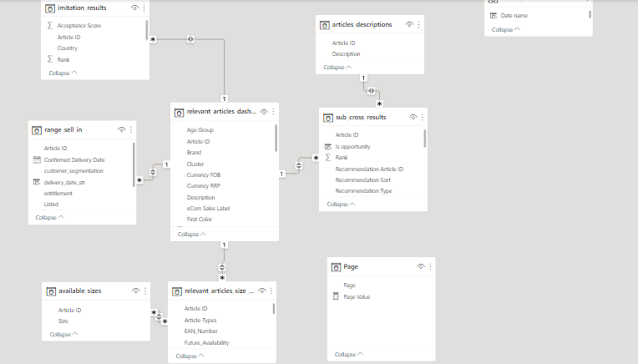Viewport: 638px width, 364px height.
Task: Click calculated column icon beside Date name
Action: tap(494, 16)
